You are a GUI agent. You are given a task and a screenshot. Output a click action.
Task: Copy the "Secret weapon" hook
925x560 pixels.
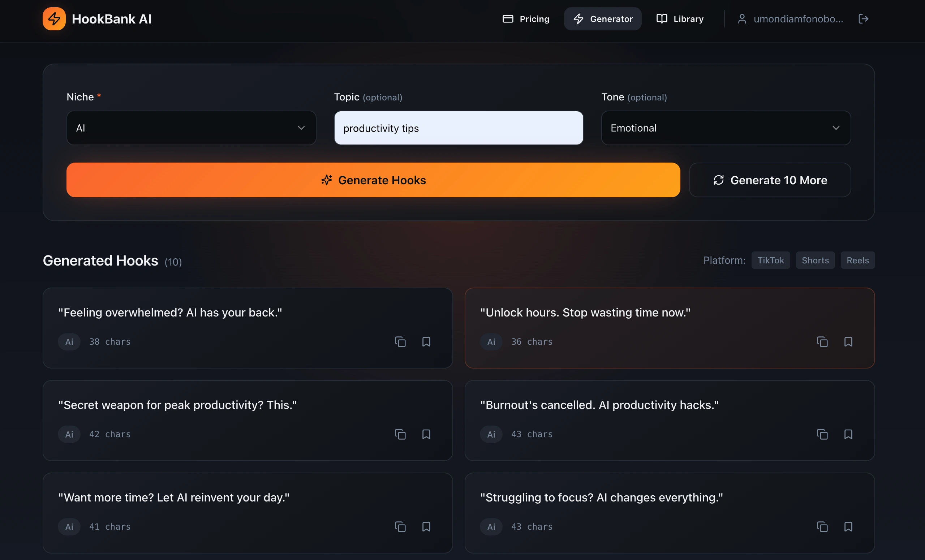point(400,434)
